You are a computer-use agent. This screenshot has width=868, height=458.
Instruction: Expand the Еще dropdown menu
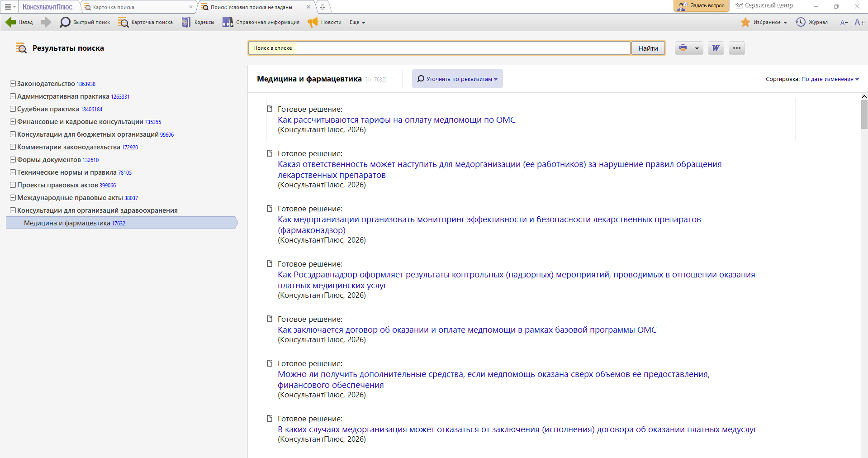(357, 22)
